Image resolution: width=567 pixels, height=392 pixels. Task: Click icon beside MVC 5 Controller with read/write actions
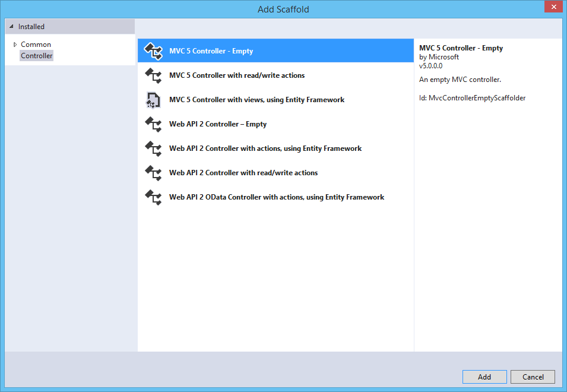pyautogui.click(x=153, y=75)
